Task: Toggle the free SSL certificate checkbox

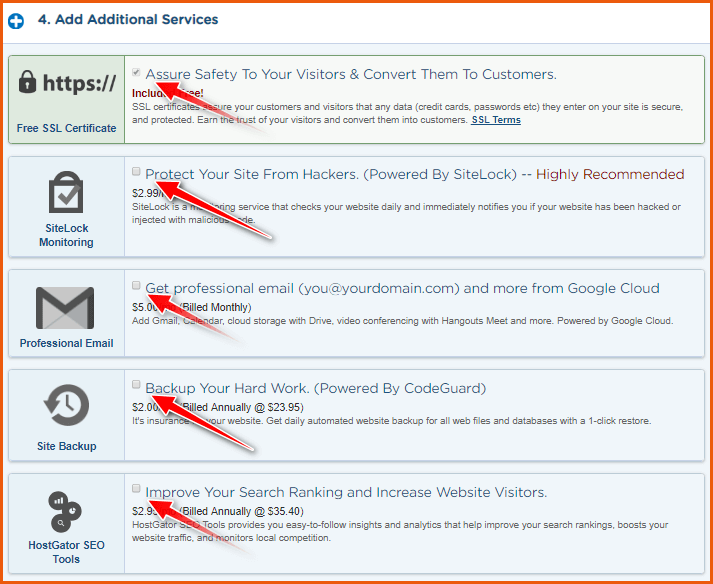Action: [x=136, y=72]
